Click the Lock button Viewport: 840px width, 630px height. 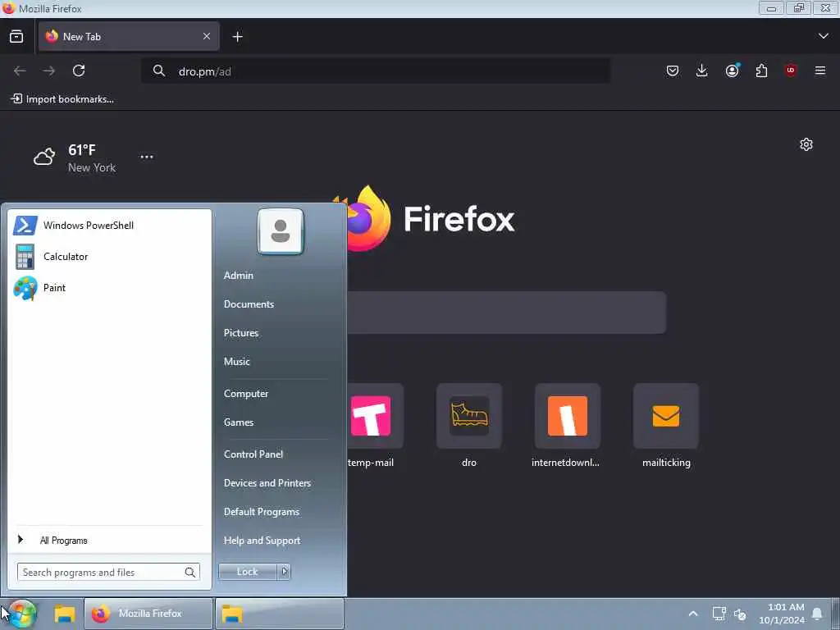click(x=248, y=572)
